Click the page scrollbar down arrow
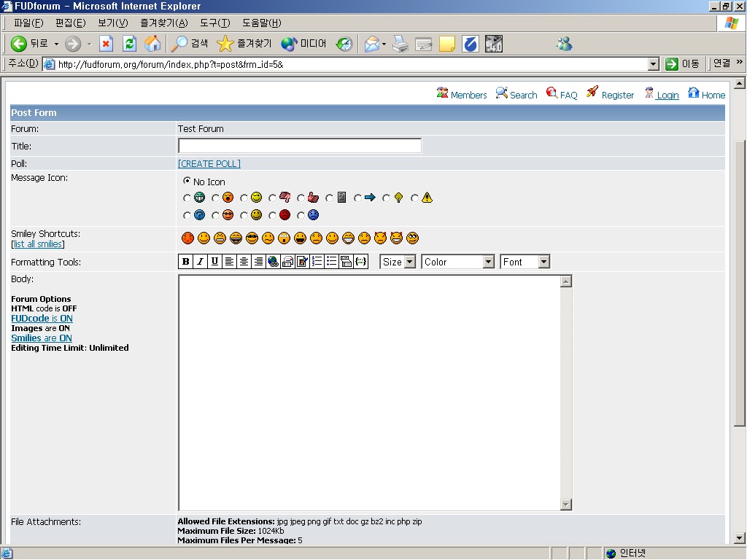 coord(740,539)
